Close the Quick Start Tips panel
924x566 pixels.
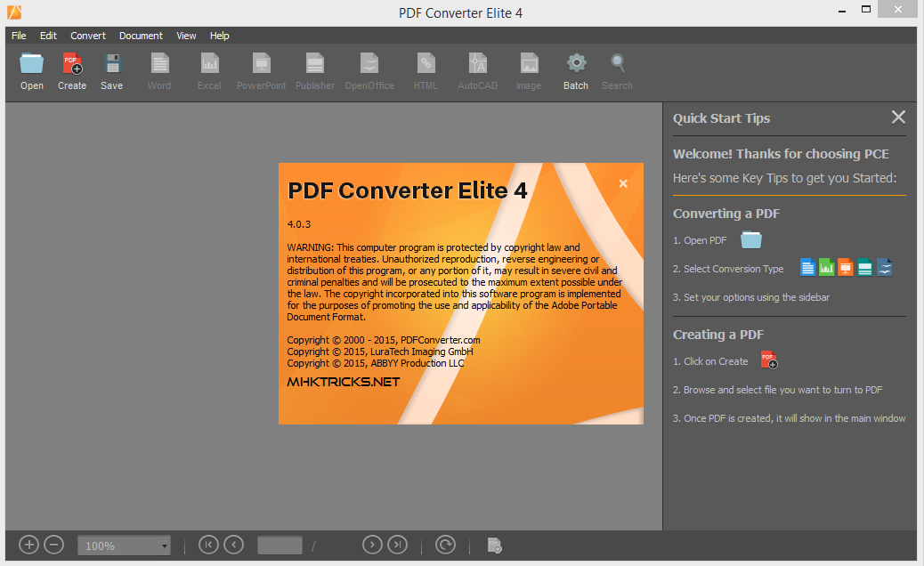pos(898,117)
